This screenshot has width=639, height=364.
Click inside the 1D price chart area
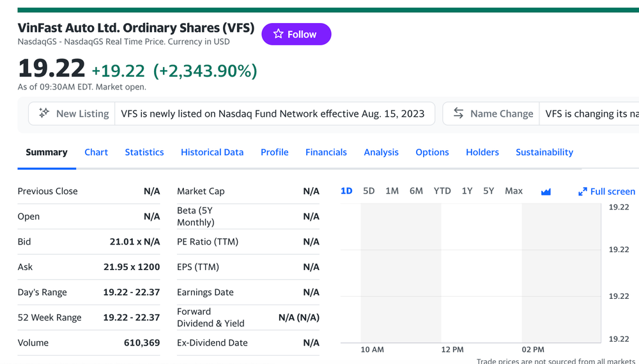pyautogui.click(x=471, y=273)
